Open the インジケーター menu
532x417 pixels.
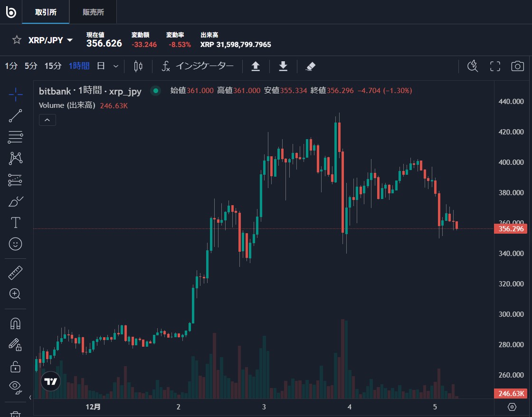tap(198, 66)
